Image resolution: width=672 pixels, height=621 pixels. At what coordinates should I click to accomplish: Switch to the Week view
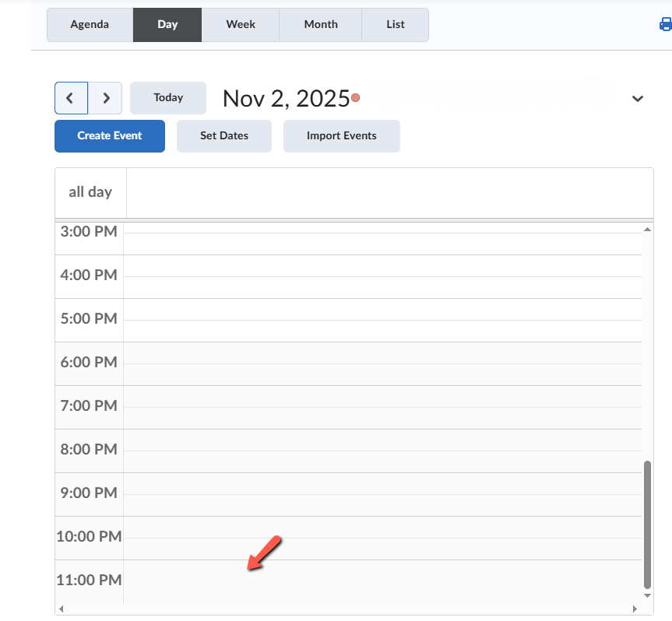(241, 24)
